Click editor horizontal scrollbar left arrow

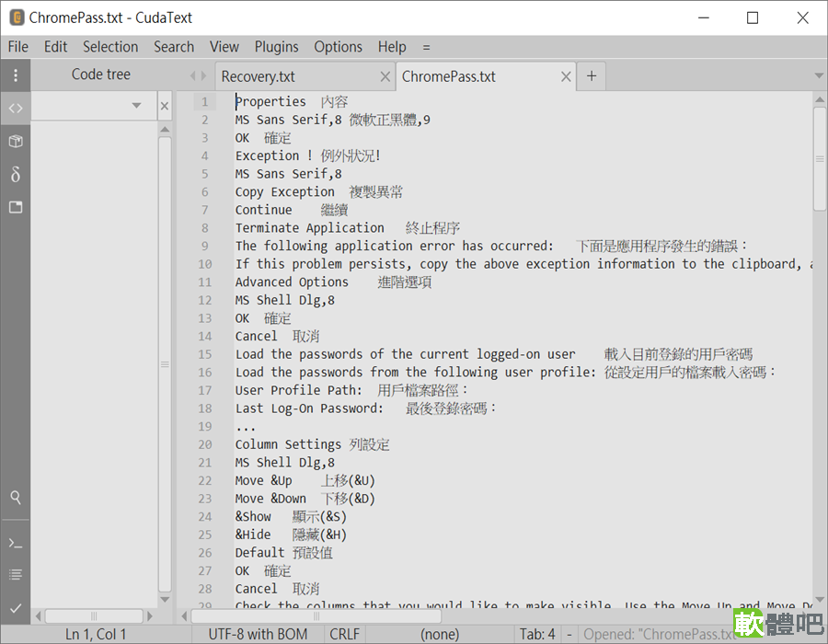184,616
